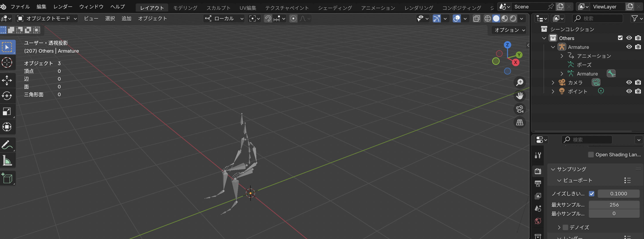Open the Render menu
Image resolution: width=644 pixels, height=239 pixels.
click(x=63, y=7)
